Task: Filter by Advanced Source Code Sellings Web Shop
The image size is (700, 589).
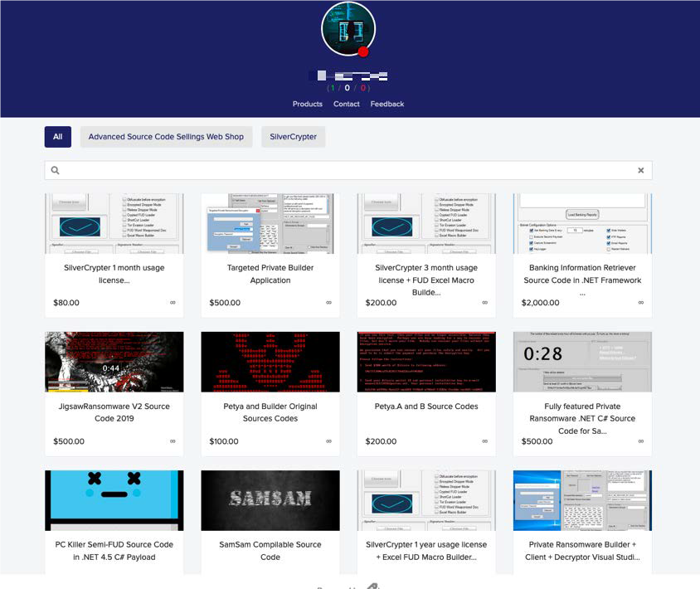Action: pyautogui.click(x=166, y=137)
